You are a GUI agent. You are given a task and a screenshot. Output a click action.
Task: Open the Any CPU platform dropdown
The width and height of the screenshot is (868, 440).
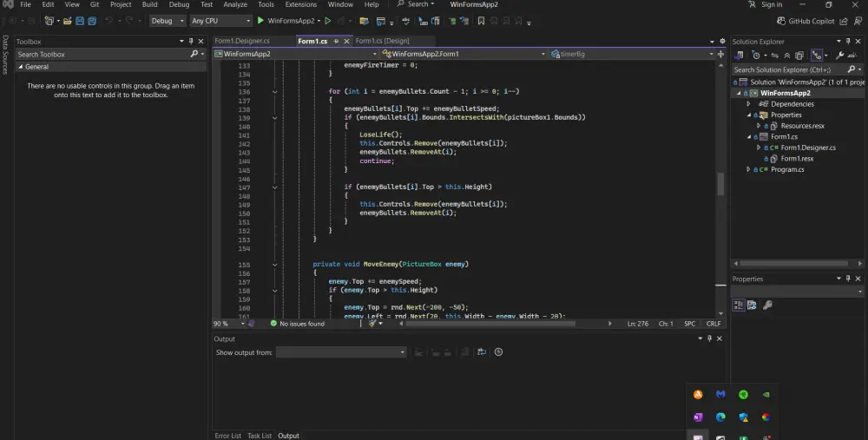(x=220, y=20)
